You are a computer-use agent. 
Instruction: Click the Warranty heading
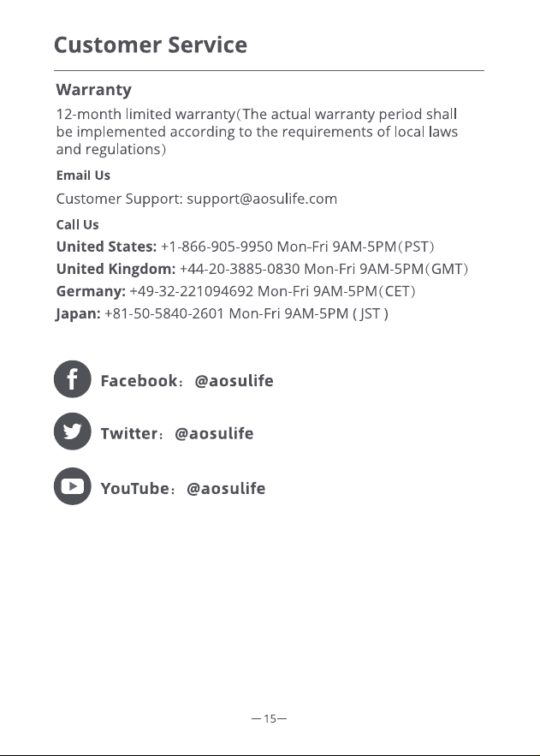point(93,90)
